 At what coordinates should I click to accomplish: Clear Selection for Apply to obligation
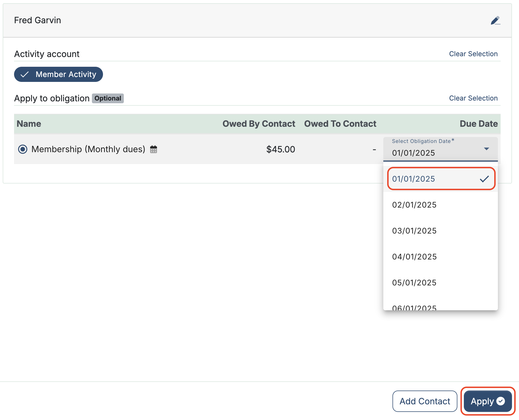pyautogui.click(x=473, y=98)
